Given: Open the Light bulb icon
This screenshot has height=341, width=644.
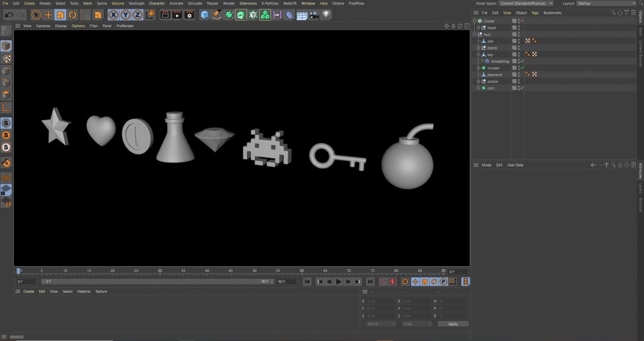Looking at the screenshot, I should click(326, 15).
